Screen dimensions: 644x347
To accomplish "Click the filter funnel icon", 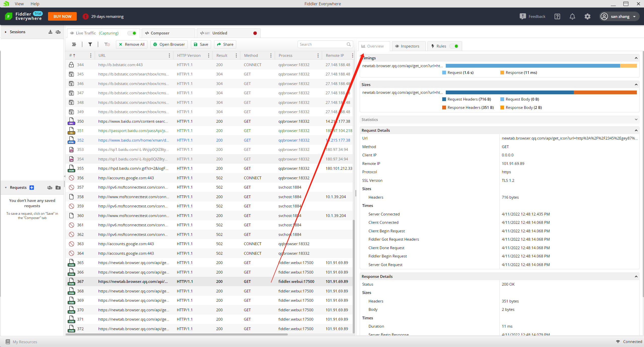I will 90,45.
